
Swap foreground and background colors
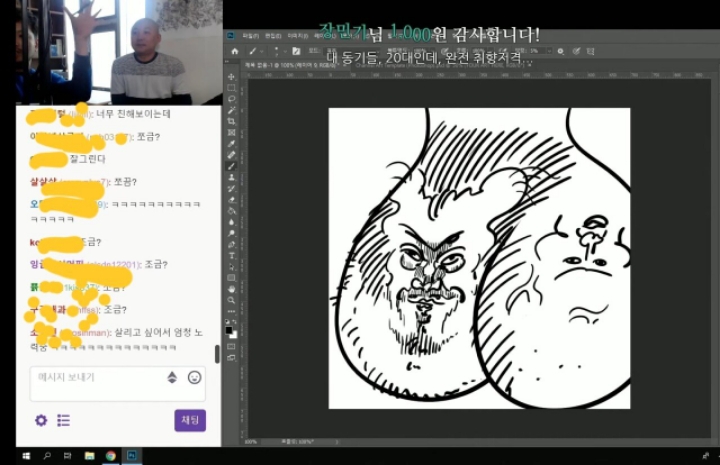[235, 322]
